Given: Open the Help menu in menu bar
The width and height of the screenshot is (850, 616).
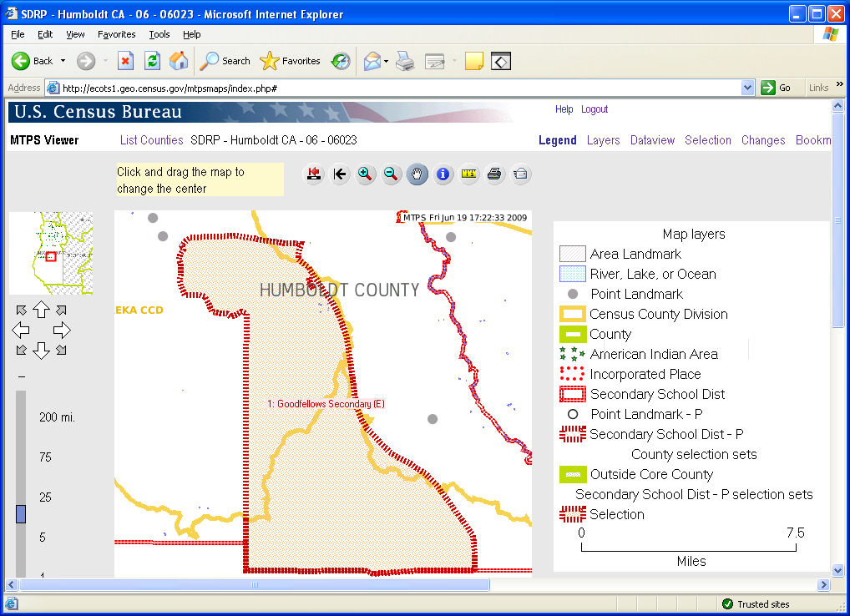Looking at the screenshot, I should (192, 34).
